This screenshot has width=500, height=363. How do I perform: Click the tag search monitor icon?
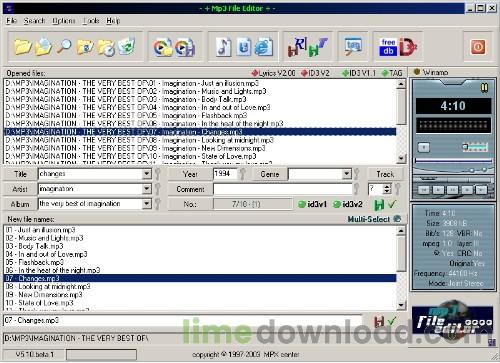pyautogui.click(x=353, y=47)
